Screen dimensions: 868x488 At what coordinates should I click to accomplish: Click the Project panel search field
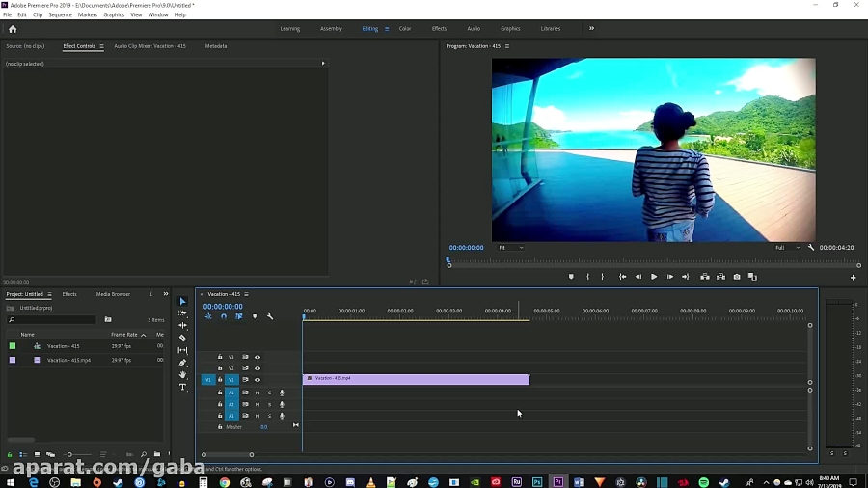(x=53, y=320)
